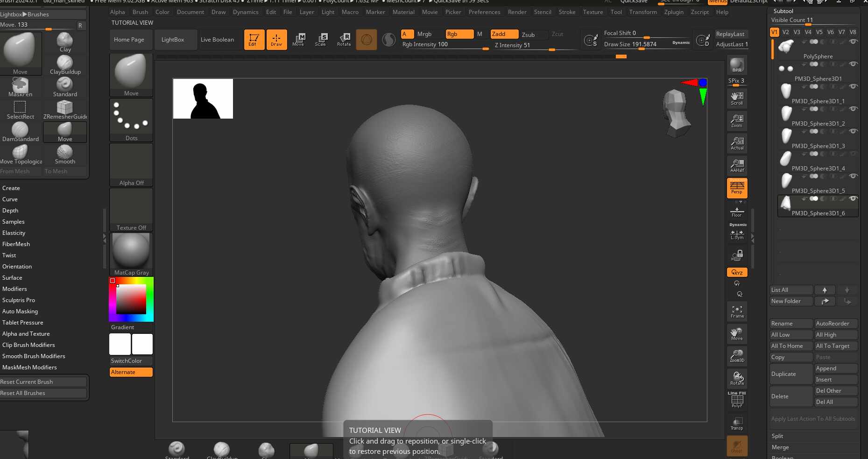Select the ZRemesherGuide brush
The width and height of the screenshot is (868, 459).
65,110
